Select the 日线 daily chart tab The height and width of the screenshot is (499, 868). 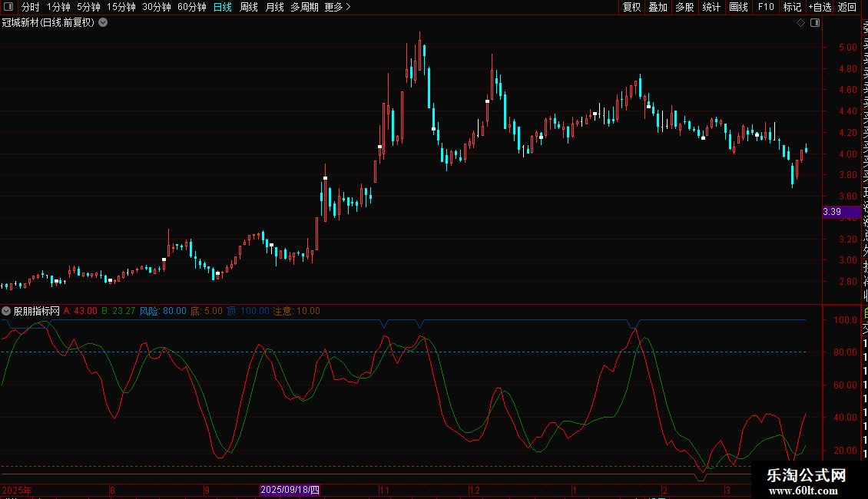coord(223,7)
